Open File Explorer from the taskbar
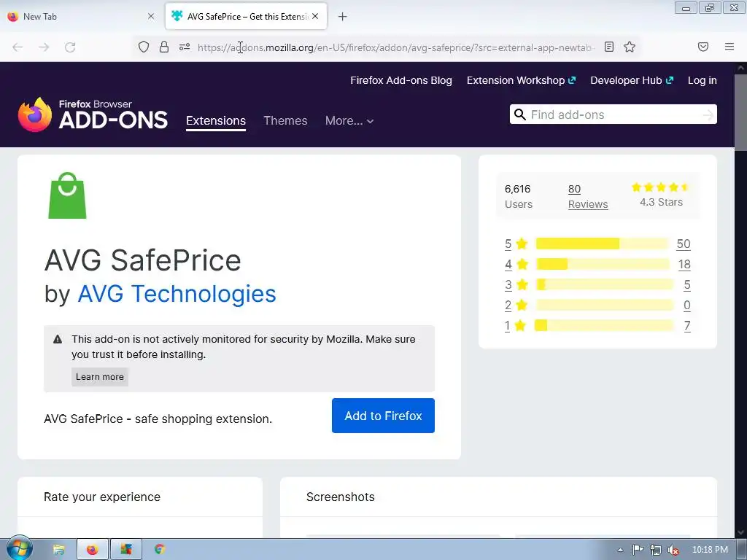 (58, 550)
